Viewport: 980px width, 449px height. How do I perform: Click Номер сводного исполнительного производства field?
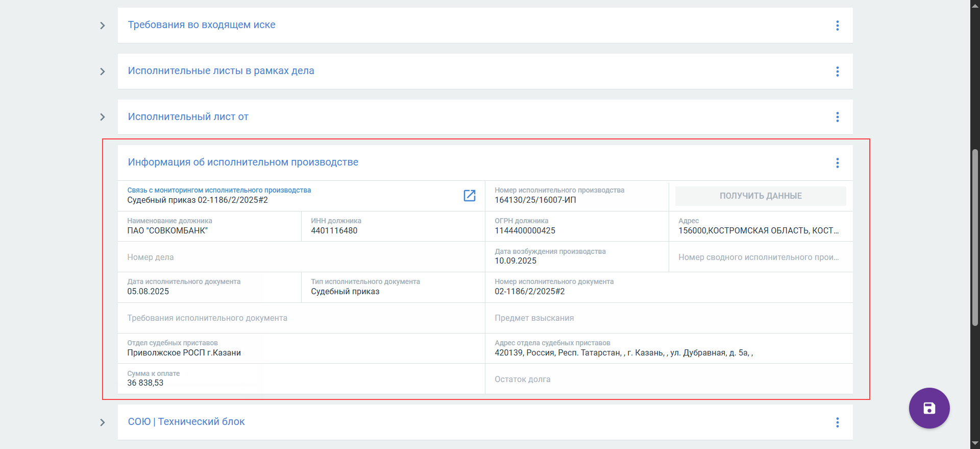(x=759, y=257)
